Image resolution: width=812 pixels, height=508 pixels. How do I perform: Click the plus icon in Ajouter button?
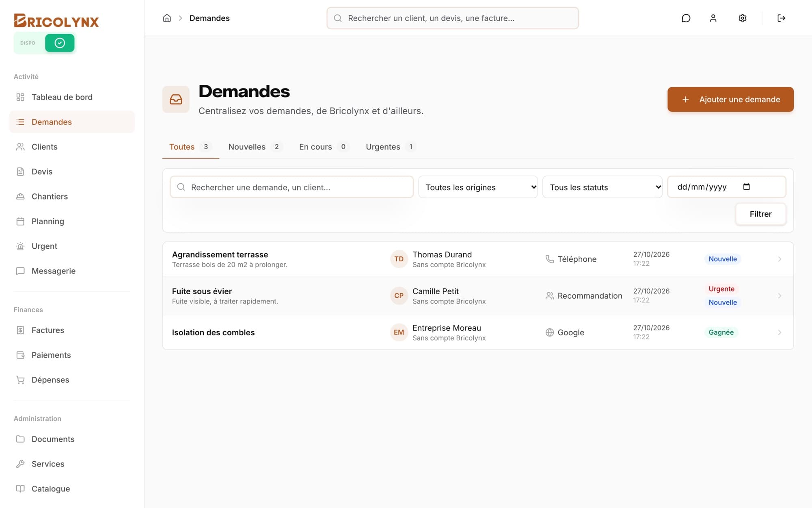[x=685, y=99]
